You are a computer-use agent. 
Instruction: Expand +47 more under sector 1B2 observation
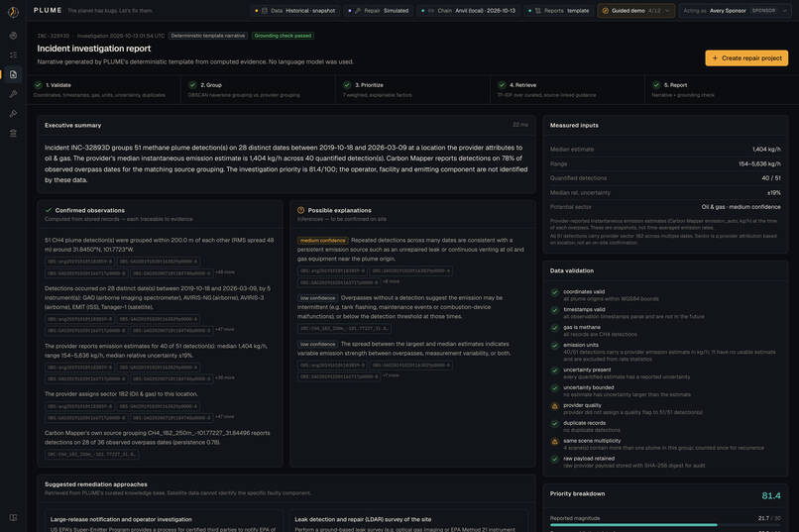(x=225, y=417)
